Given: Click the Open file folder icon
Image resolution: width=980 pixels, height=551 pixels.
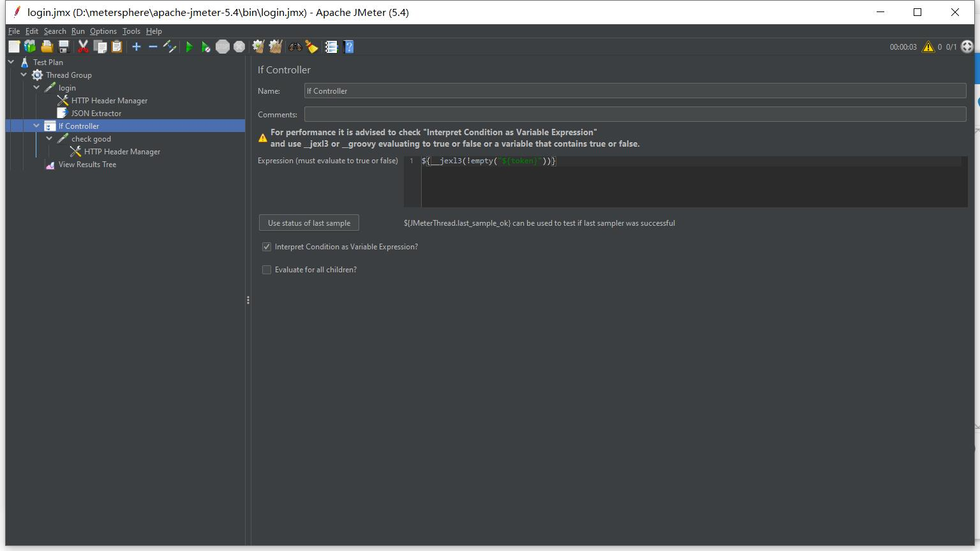Looking at the screenshot, I should point(47,47).
